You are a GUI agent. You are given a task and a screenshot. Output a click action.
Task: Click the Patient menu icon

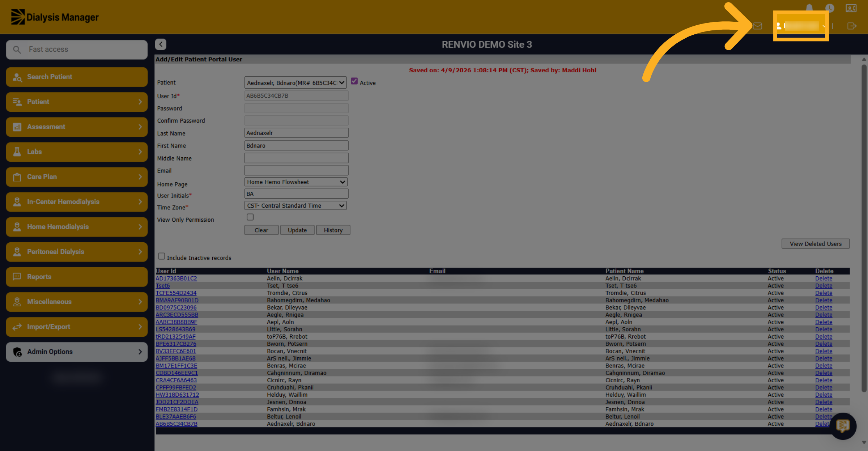[x=17, y=102]
